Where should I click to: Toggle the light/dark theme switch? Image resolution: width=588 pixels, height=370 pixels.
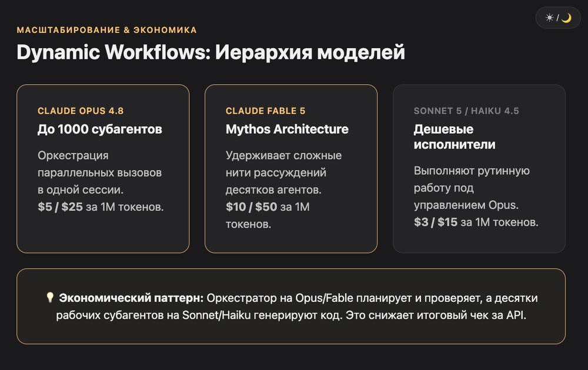point(558,18)
